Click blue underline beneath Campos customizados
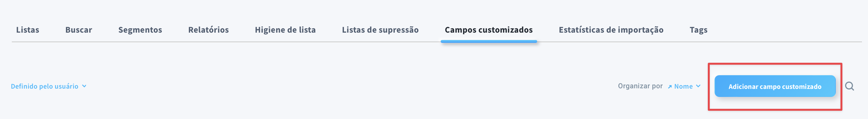868x119 pixels. [x=488, y=42]
